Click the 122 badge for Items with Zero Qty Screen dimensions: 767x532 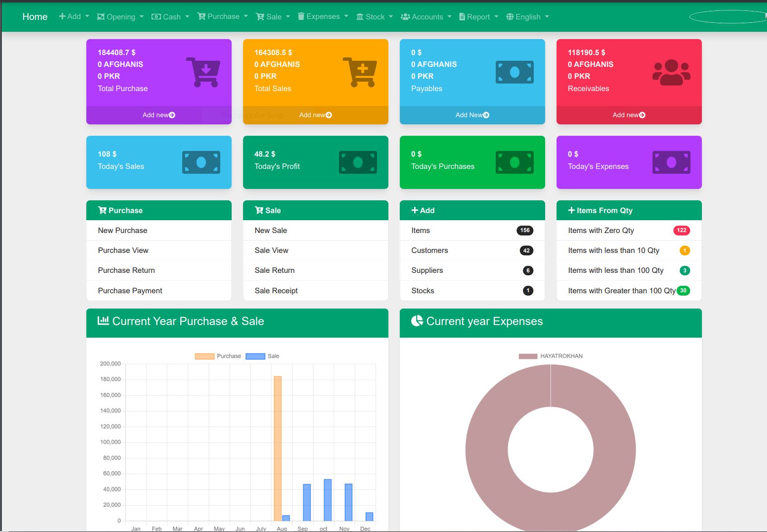682,230
